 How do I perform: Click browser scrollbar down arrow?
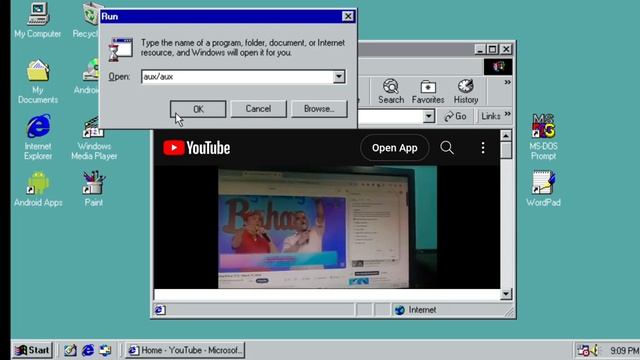tap(506, 294)
